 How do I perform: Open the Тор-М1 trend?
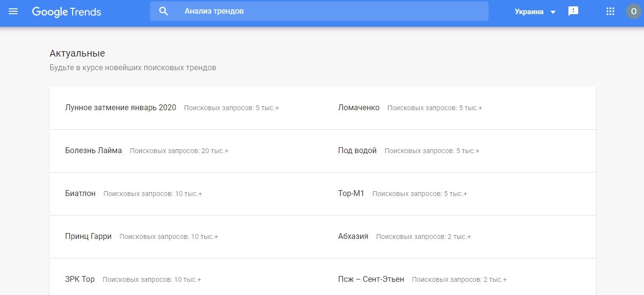pyautogui.click(x=351, y=194)
